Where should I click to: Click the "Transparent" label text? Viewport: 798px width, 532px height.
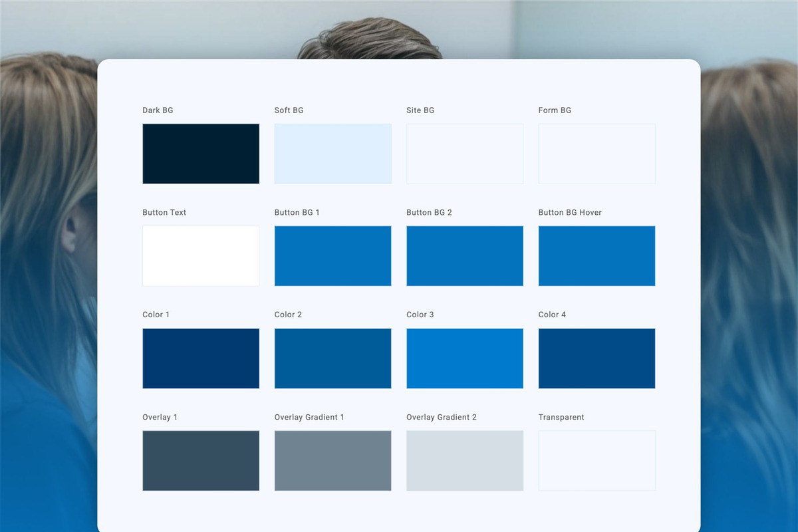(561, 418)
